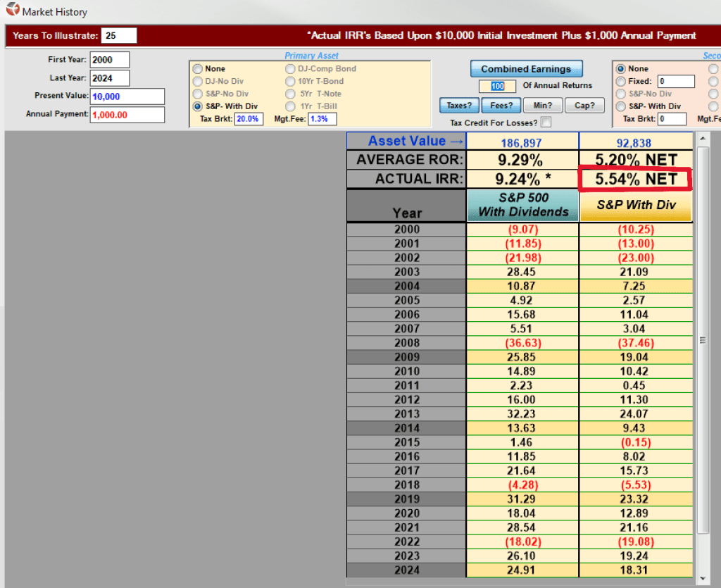Click the S&P With Div column header
The height and width of the screenshot is (588, 721).
tap(636, 205)
